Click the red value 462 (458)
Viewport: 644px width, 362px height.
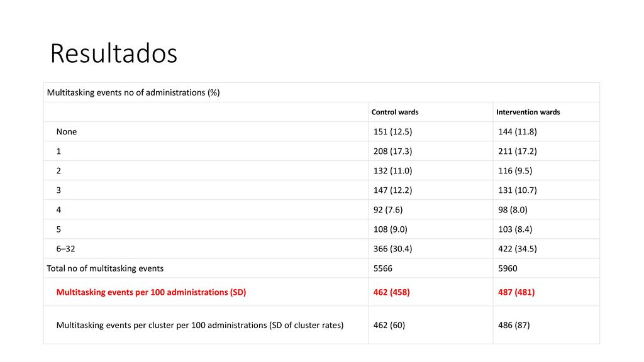391,292
